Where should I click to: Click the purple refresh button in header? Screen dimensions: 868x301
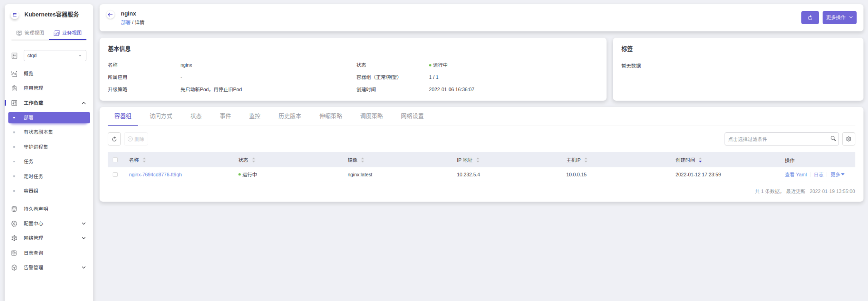(x=809, y=18)
